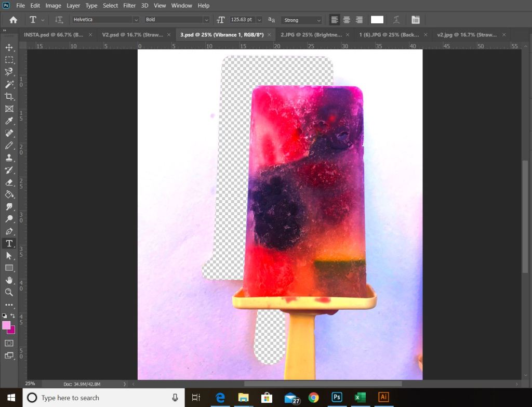
Task: Toggle Quick Mask mode
Action: (9, 343)
